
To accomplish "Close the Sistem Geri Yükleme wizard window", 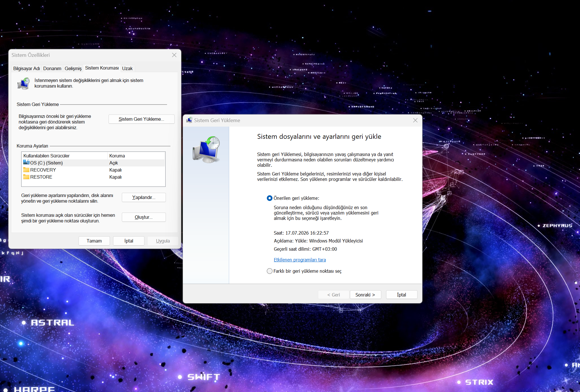I will coord(415,120).
